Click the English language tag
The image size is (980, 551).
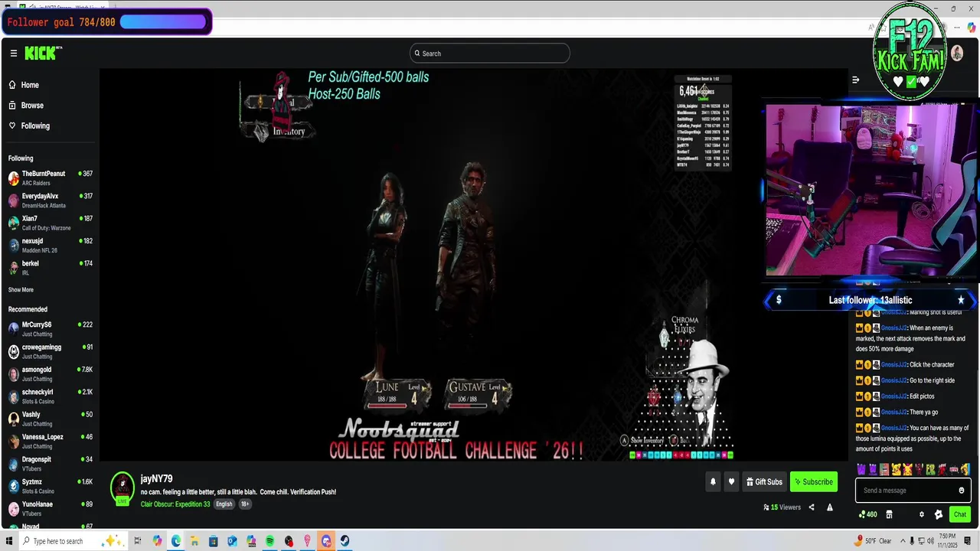click(224, 504)
